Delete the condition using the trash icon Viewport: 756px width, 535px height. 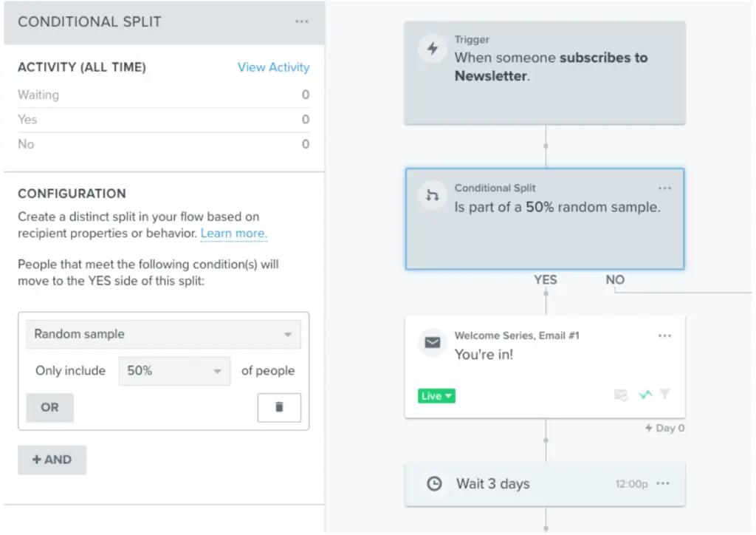pos(278,407)
